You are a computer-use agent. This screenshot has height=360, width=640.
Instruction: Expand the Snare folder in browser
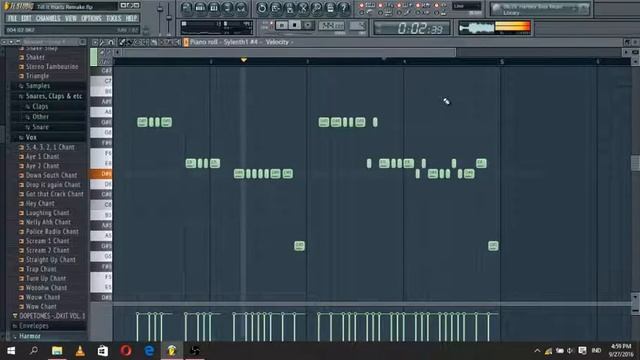point(40,127)
